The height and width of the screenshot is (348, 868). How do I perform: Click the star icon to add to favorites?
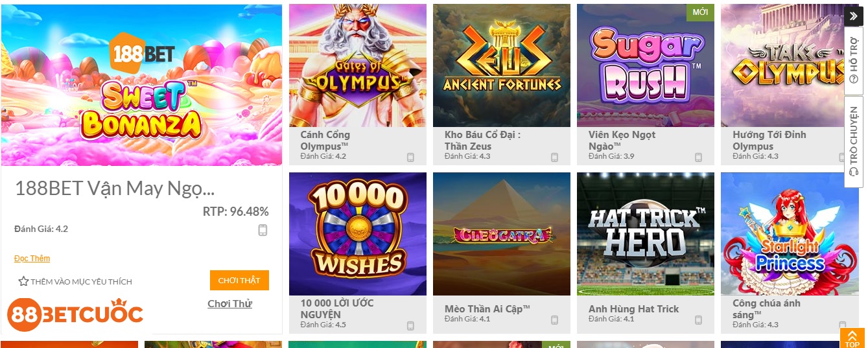[23, 281]
